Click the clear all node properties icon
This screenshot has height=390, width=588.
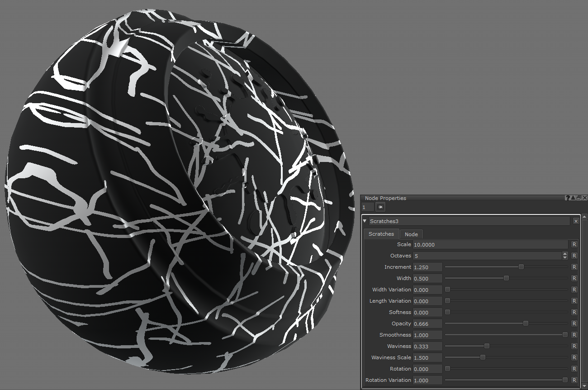coord(380,207)
